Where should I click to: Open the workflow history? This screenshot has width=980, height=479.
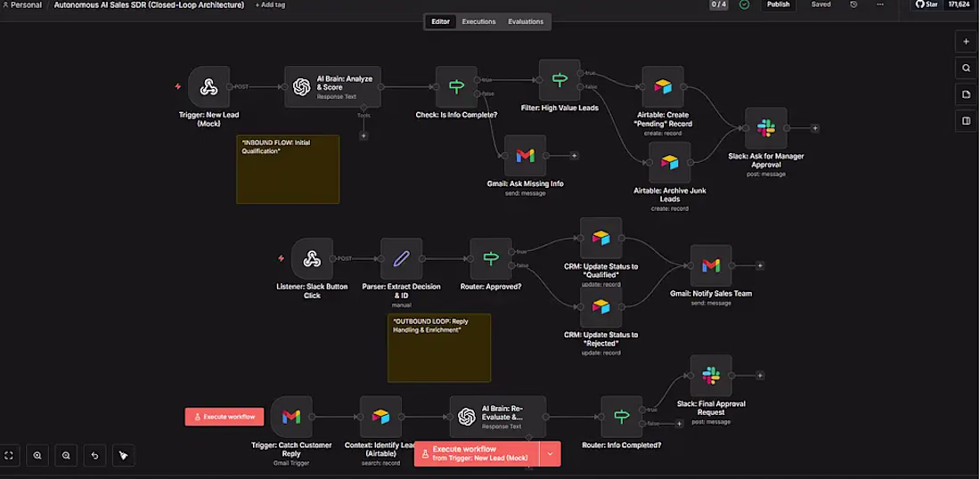point(853,4)
